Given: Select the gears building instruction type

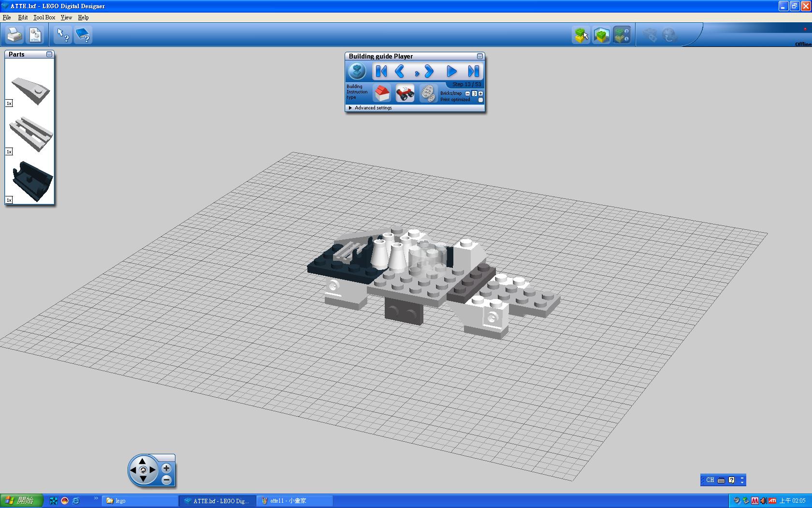Looking at the screenshot, I should (x=427, y=92).
